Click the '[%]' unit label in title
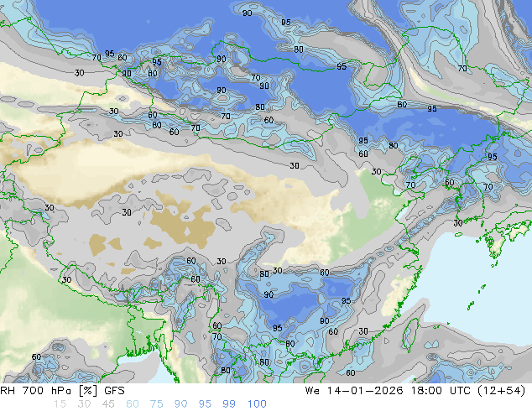 coord(87,391)
